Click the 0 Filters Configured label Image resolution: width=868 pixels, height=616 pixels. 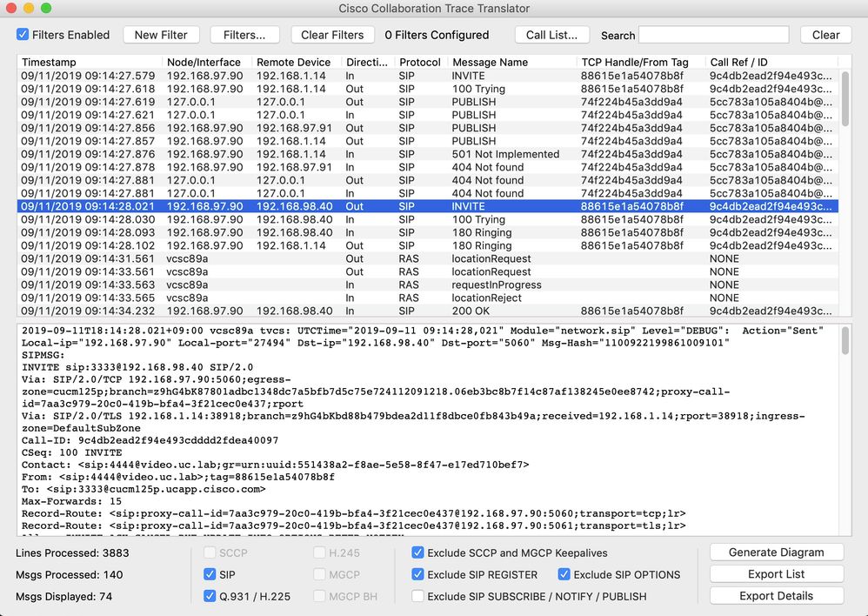coord(437,35)
